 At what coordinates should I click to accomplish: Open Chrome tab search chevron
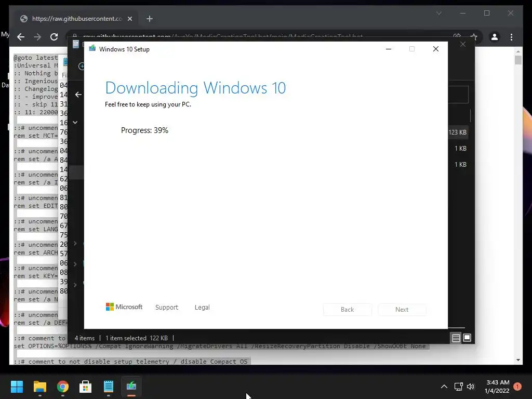pos(438,13)
